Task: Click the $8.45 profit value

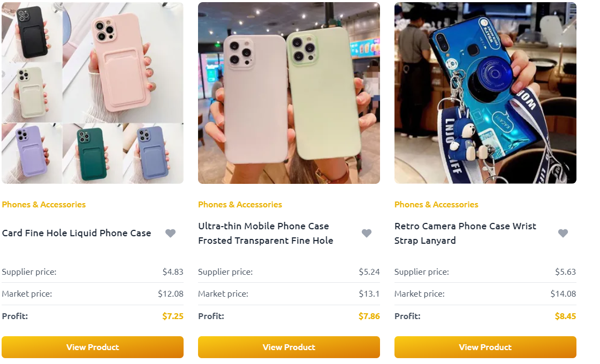Action: click(x=565, y=316)
